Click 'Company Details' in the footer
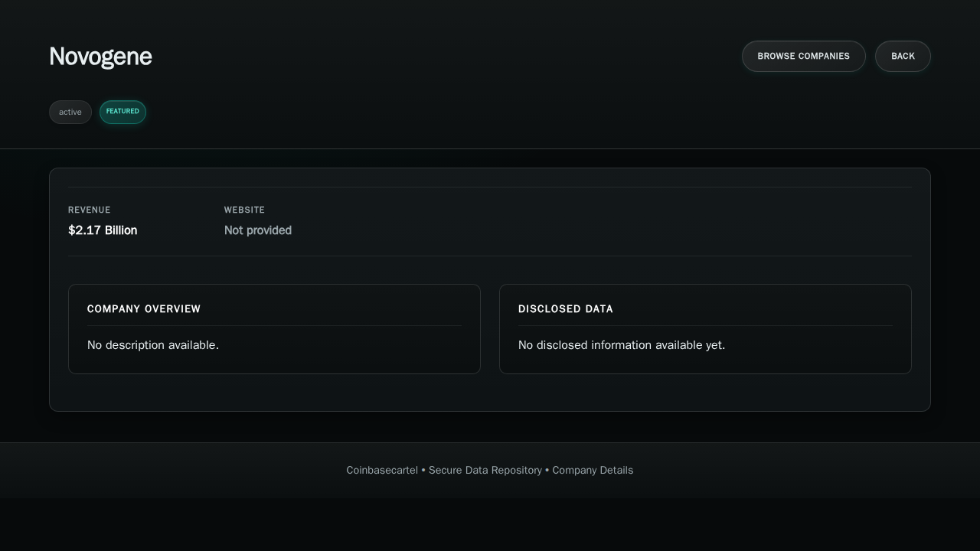This screenshot has width=980, height=551. 593,470
